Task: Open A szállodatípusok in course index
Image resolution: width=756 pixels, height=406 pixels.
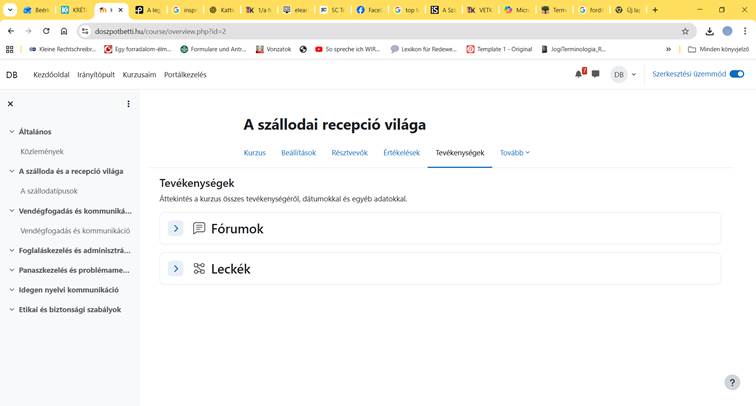Action: [x=49, y=191]
